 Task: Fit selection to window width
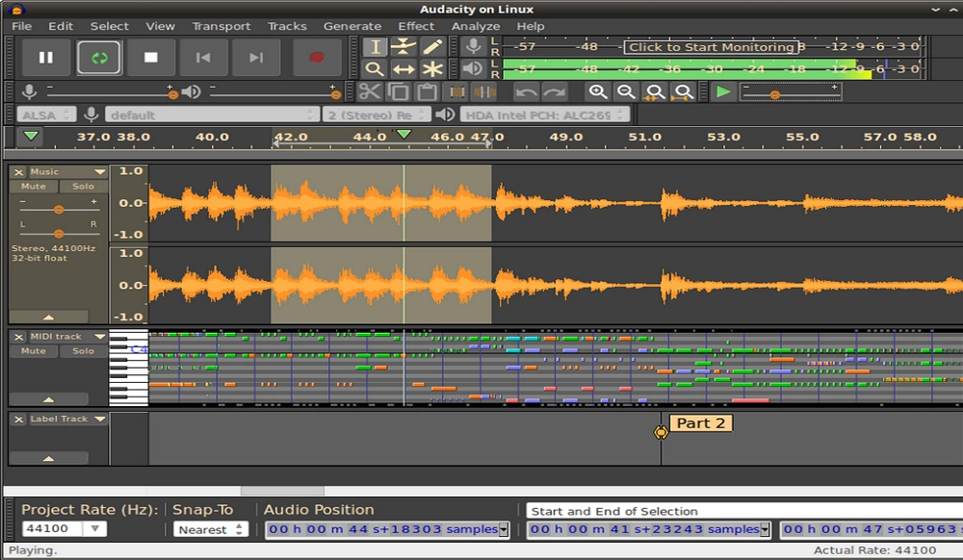point(655,92)
